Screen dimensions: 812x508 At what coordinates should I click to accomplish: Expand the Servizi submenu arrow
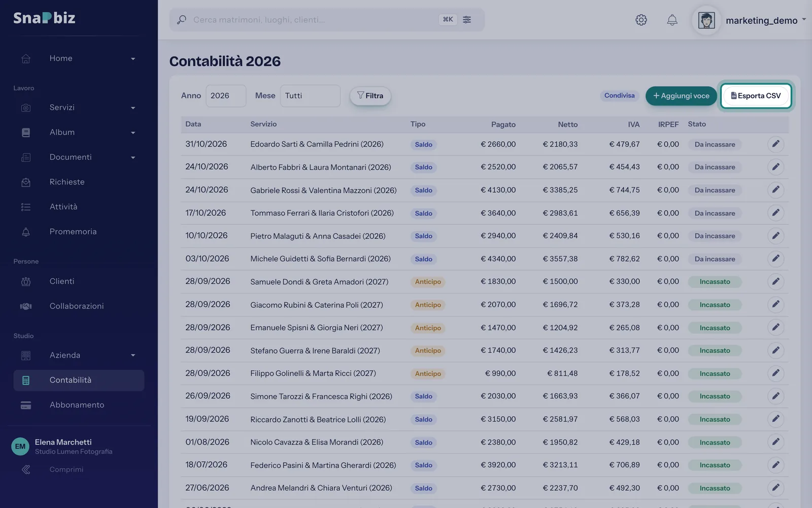[x=133, y=108]
